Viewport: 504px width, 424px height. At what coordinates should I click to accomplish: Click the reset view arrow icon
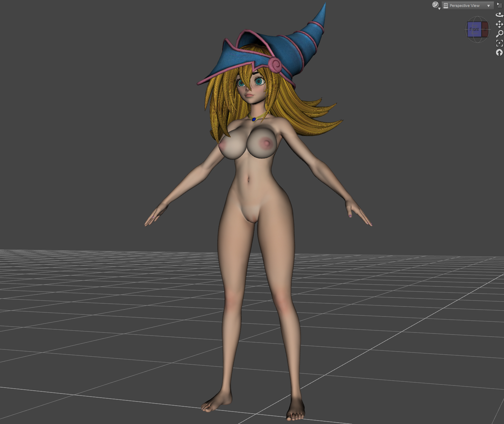499,52
